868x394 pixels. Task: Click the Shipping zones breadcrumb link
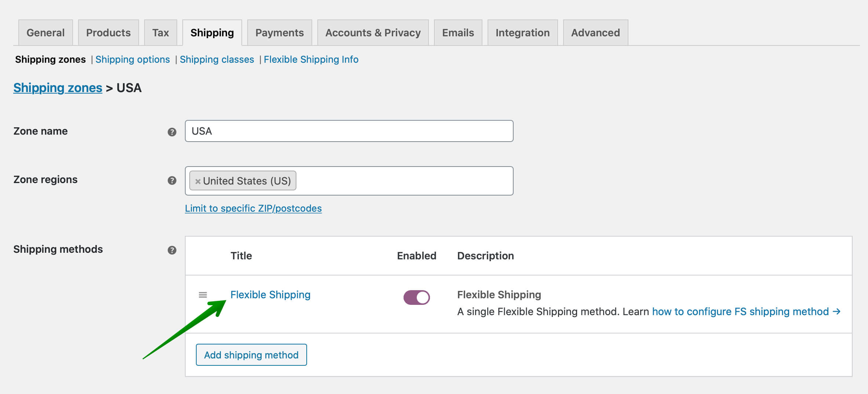[x=58, y=88]
